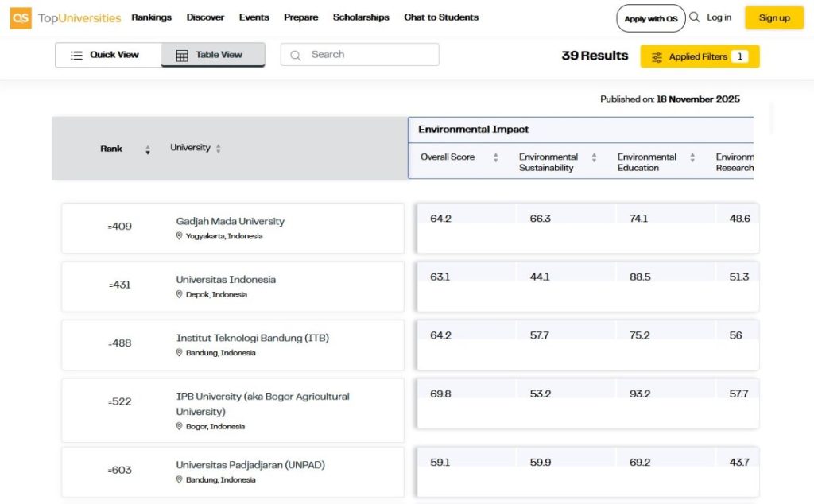Image resolution: width=814 pixels, height=504 pixels.
Task: Click UNPAD overall score 59.1
Action: [x=440, y=463]
